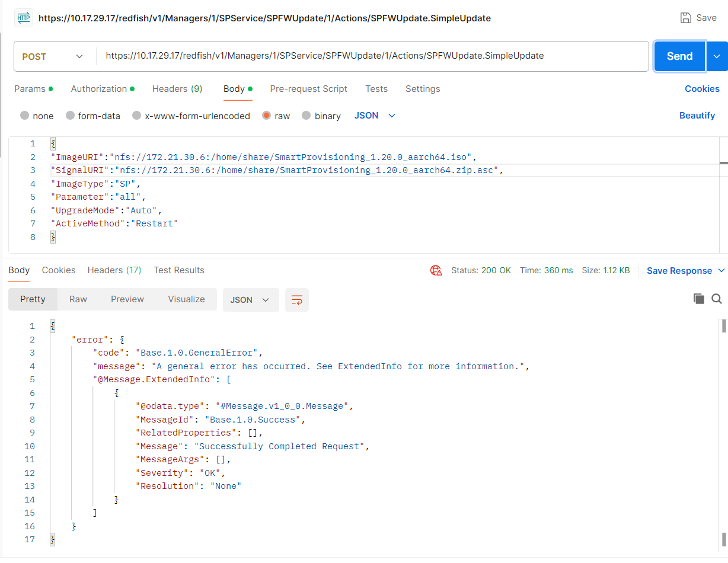Search the response with the magnifier icon
Viewport: 728px width, 563px height.
tap(716, 299)
